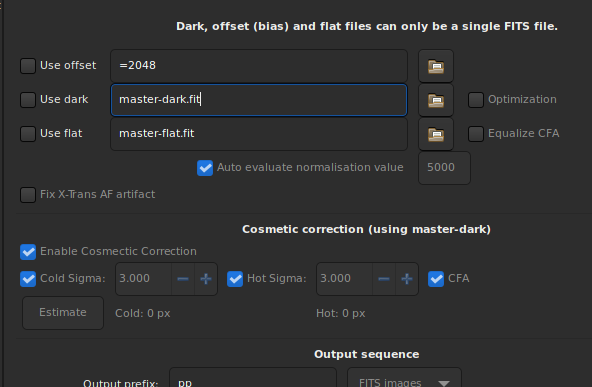592x387 pixels.
Task: Enable the Use offset checkbox
Action: tap(28, 66)
